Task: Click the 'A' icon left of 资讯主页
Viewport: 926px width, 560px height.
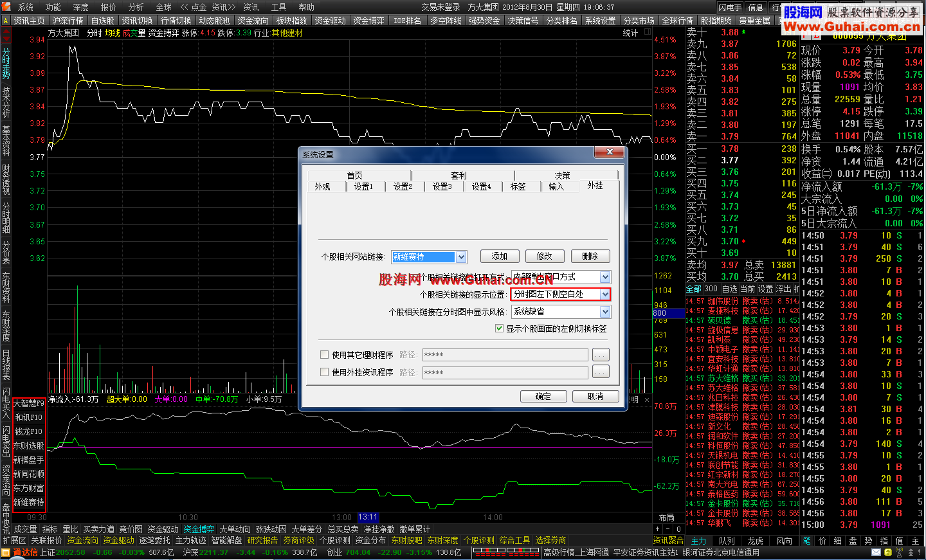Action: [x=6, y=21]
